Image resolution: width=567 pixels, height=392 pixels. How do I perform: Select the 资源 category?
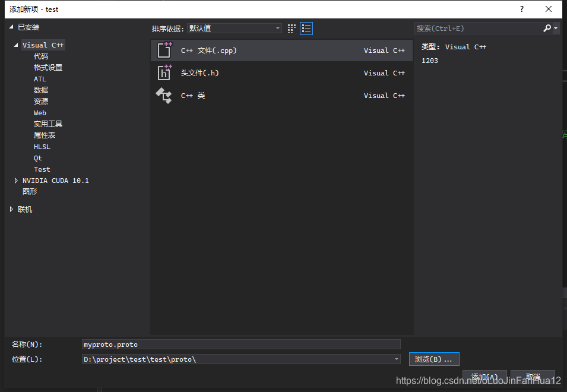pos(41,101)
